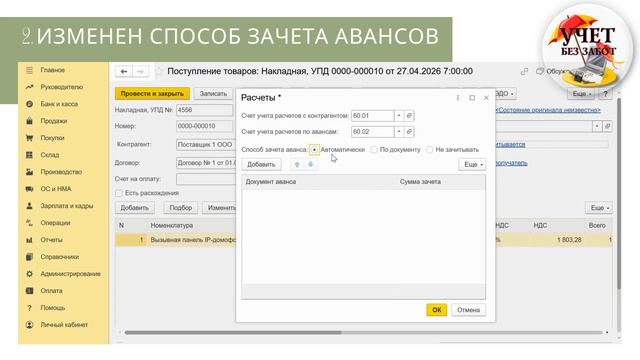640x360 pixels.
Task: Click the Документ аванса column header
Action: (x=319, y=182)
